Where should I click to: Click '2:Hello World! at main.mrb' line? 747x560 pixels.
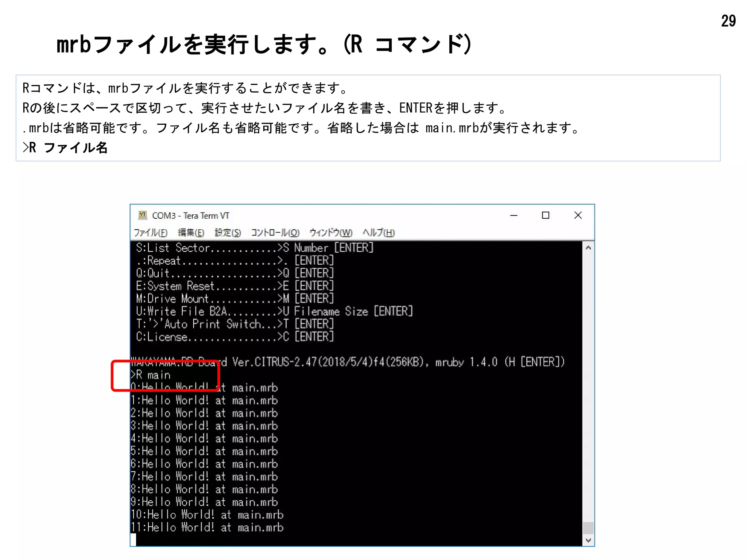coord(204,413)
